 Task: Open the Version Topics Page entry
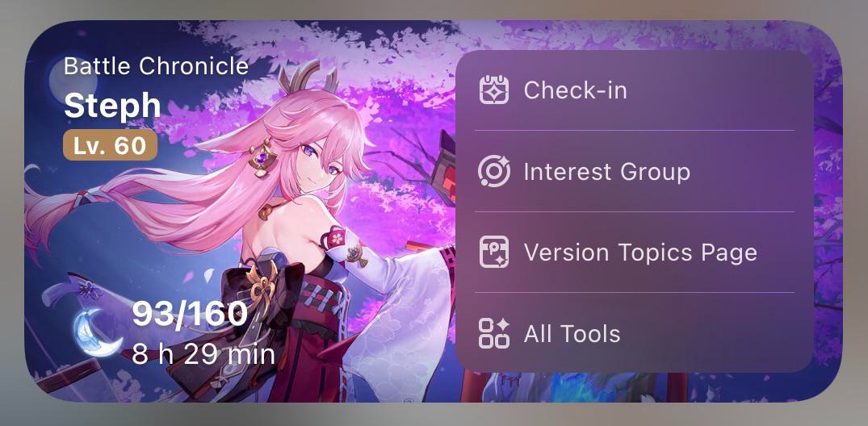click(635, 253)
